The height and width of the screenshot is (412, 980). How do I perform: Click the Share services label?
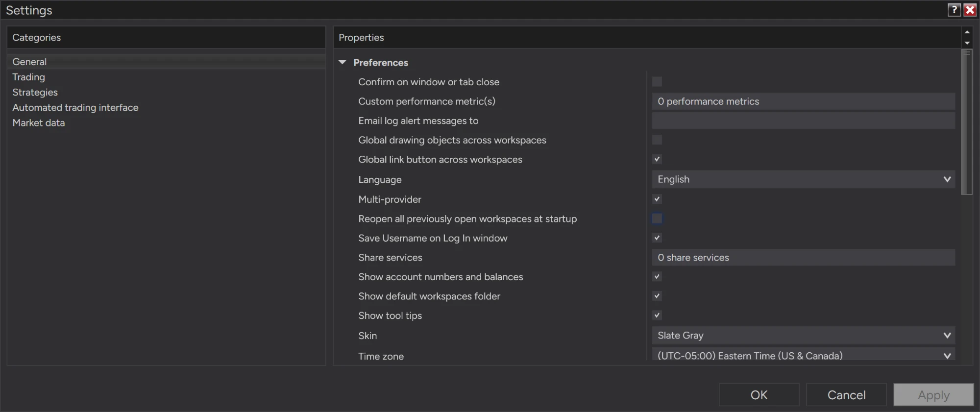(390, 258)
